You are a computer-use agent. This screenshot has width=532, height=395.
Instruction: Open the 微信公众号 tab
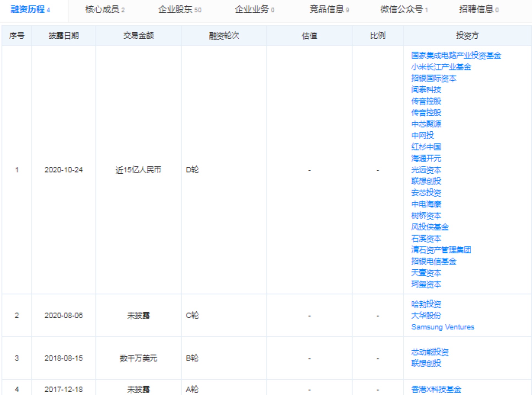point(403,10)
